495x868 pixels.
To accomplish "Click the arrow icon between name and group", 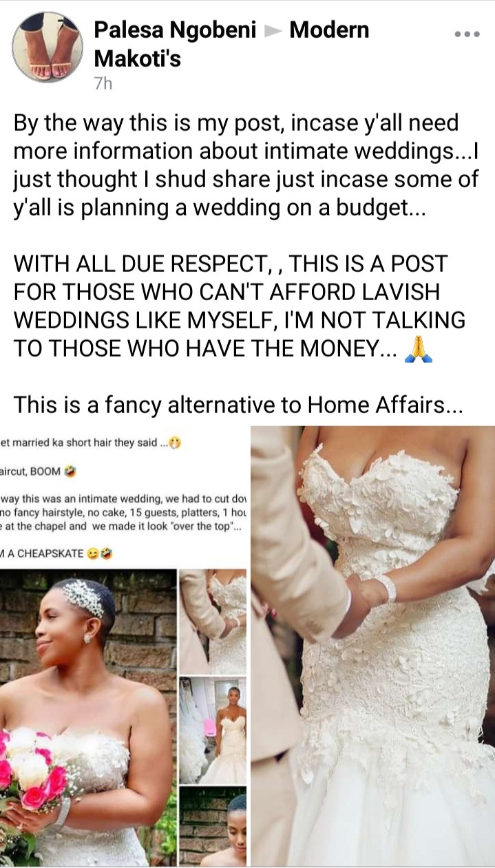I will tap(273, 30).
